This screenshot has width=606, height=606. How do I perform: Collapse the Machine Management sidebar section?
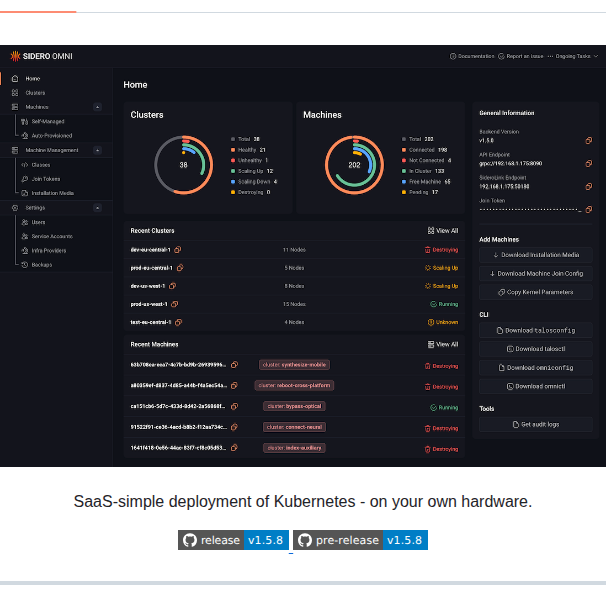(x=97, y=150)
